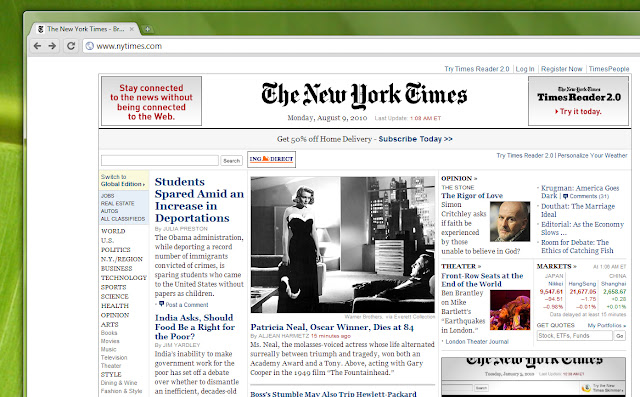Go to the U.S. section
640x397 pixels.
coord(107,240)
